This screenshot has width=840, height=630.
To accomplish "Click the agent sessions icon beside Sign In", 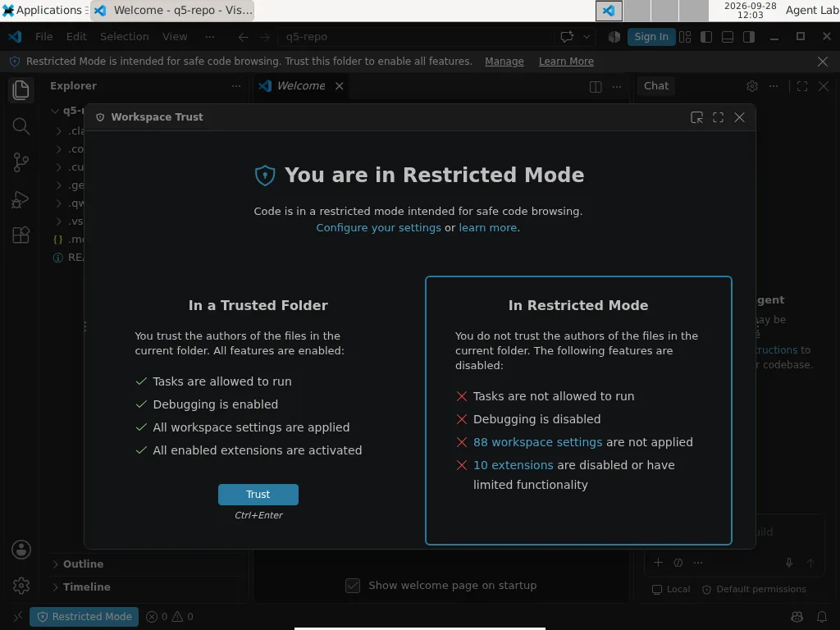I will [x=614, y=37].
